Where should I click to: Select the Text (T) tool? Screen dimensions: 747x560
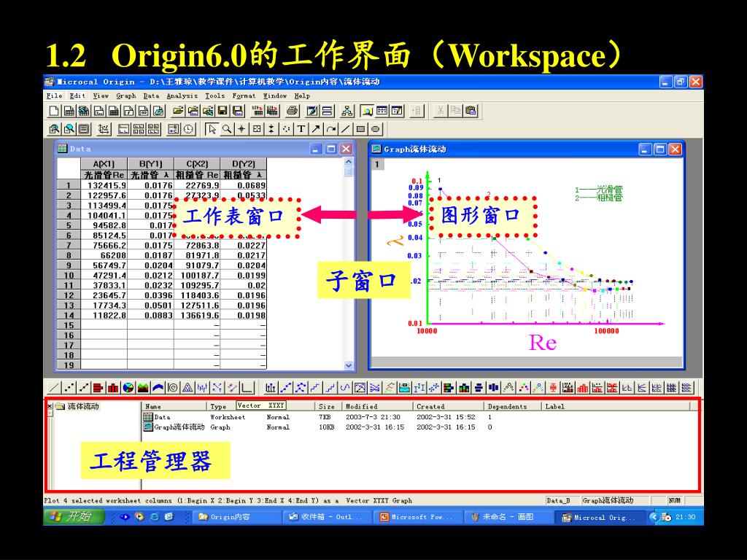point(301,129)
